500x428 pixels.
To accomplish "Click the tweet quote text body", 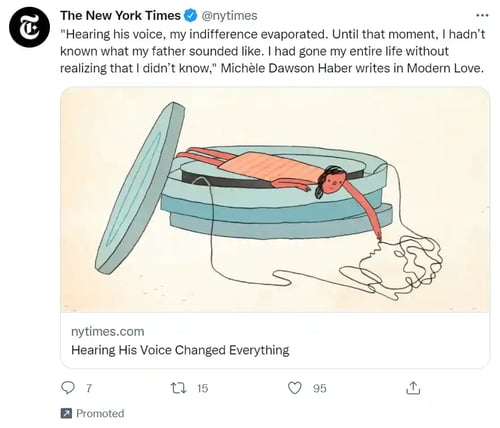I will coord(272,51).
